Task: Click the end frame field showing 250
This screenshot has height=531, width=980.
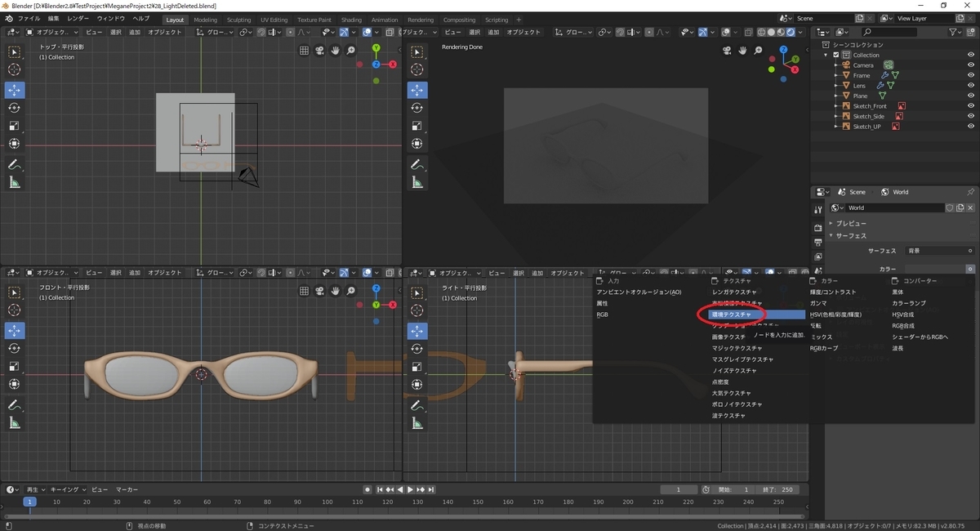Action: [777, 489]
